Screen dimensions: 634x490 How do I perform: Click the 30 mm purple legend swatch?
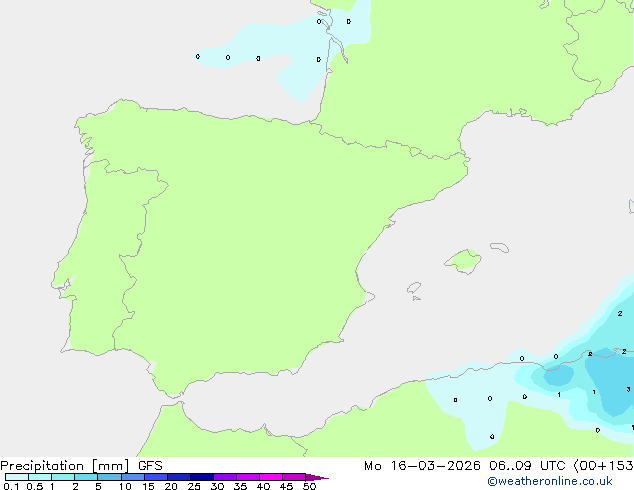[x=225, y=477]
